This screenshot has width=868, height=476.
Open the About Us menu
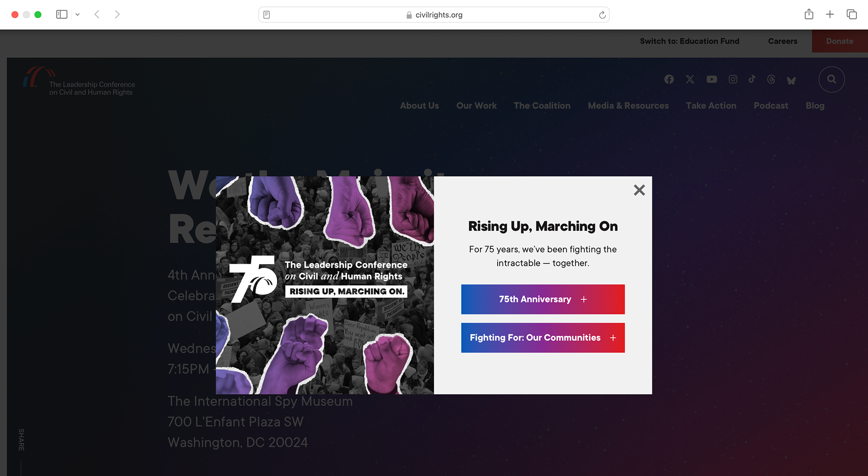tap(419, 106)
